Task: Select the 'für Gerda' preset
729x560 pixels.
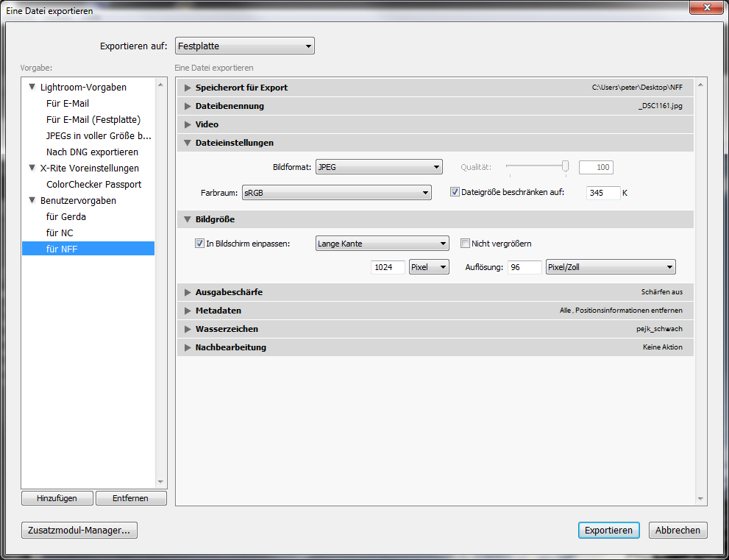Action: tap(66, 217)
